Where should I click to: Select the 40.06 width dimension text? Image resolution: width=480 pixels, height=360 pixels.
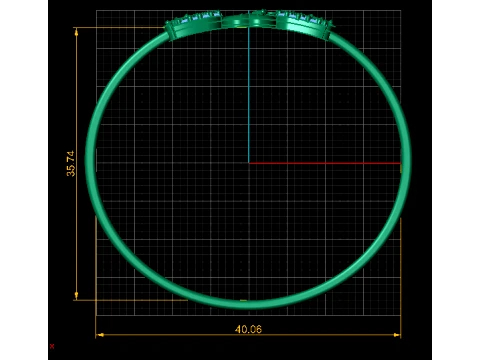pos(248,329)
